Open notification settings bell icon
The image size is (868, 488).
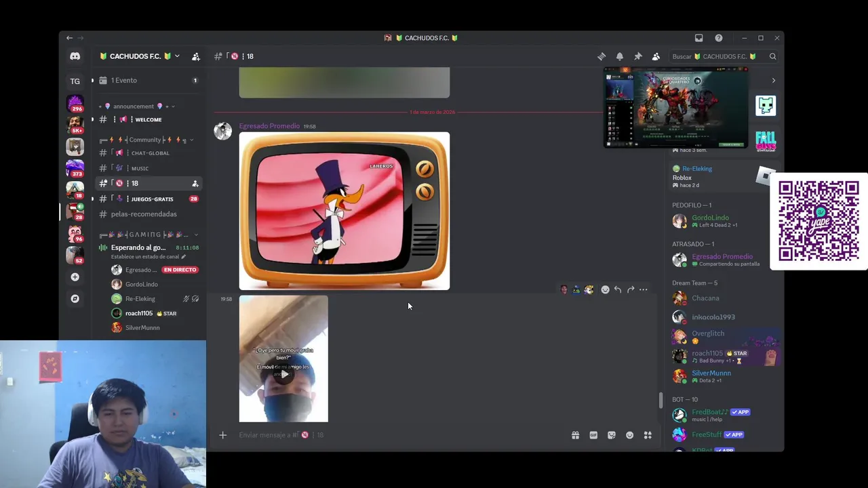pos(620,56)
